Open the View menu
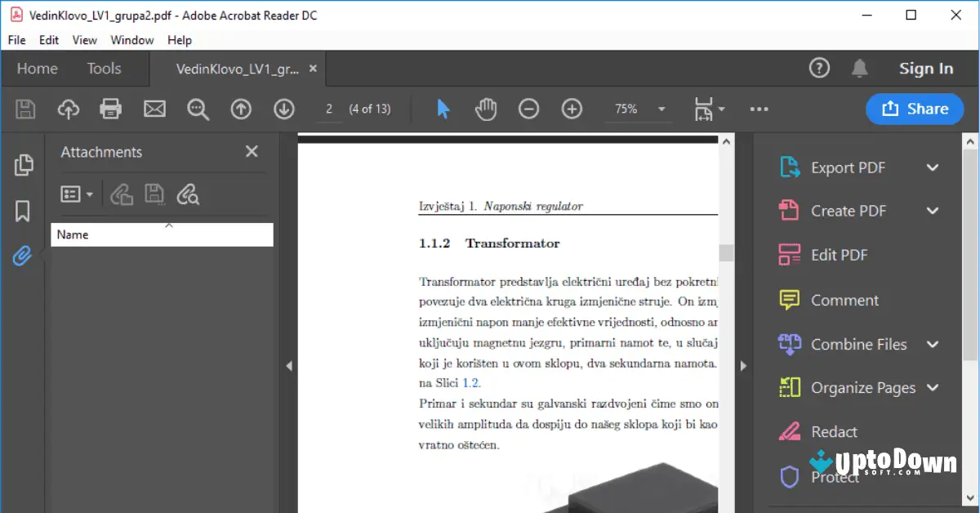Screen dimensions: 980x513 point(84,39)
